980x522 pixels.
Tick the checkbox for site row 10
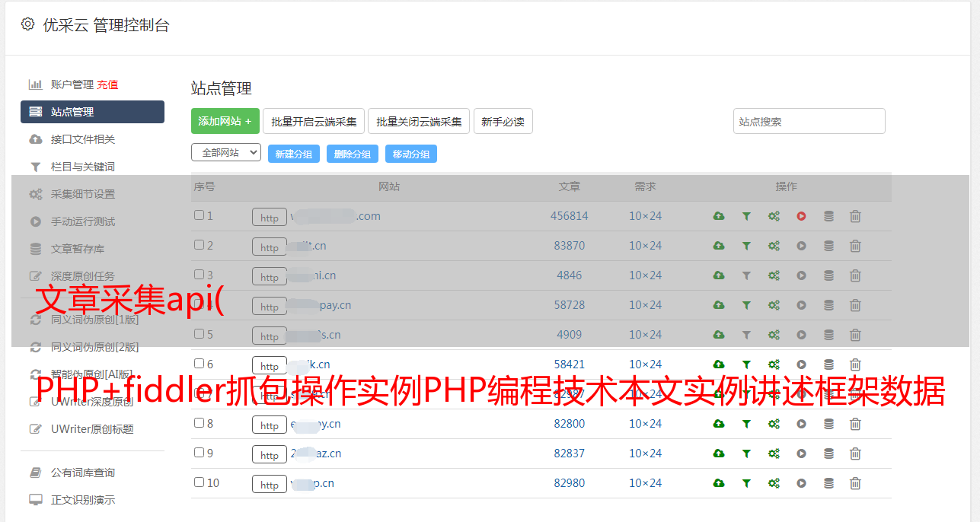199,482
